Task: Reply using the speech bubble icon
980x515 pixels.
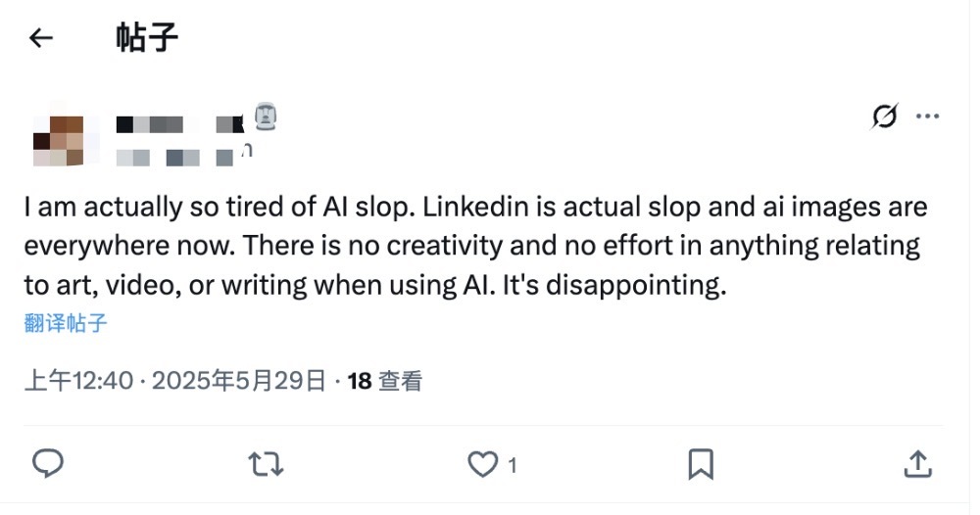Action: pyautogui.click(x=48, y=463)
